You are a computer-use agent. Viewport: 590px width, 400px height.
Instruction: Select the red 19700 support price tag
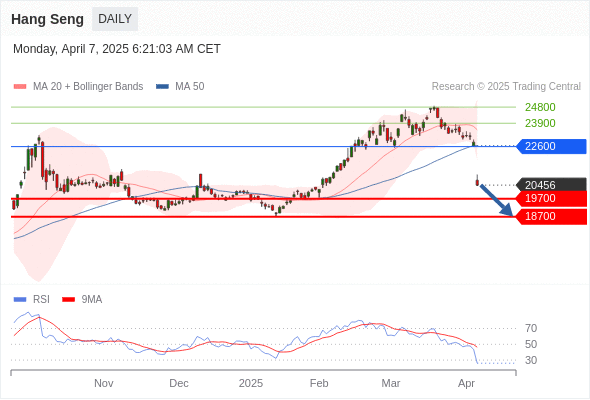(x=551, y=198)
